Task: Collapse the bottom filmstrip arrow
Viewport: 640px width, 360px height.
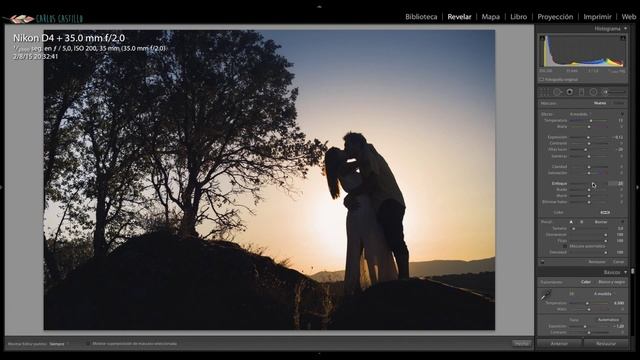Action: click(x=319, y=354)
